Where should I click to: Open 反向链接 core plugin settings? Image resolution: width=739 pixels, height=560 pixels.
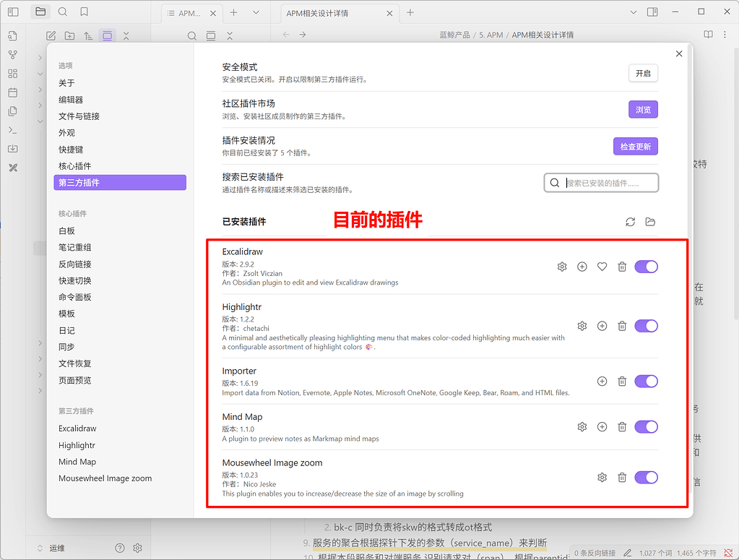coord(120,264)
